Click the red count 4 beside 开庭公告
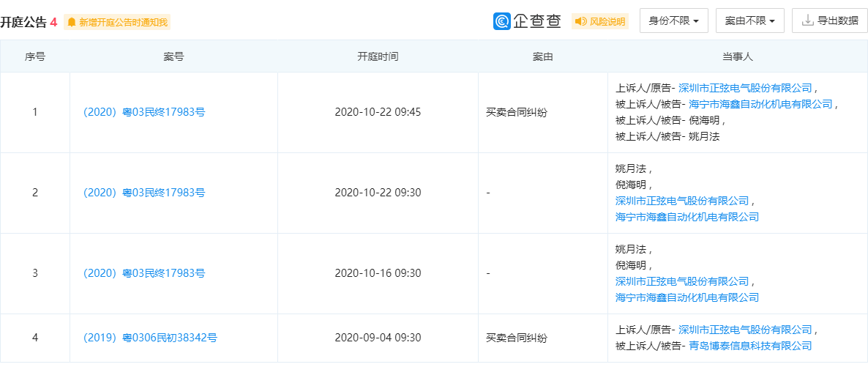Viewport: 868px width, 367px height. pyautogui.click(x=53, y=22)
